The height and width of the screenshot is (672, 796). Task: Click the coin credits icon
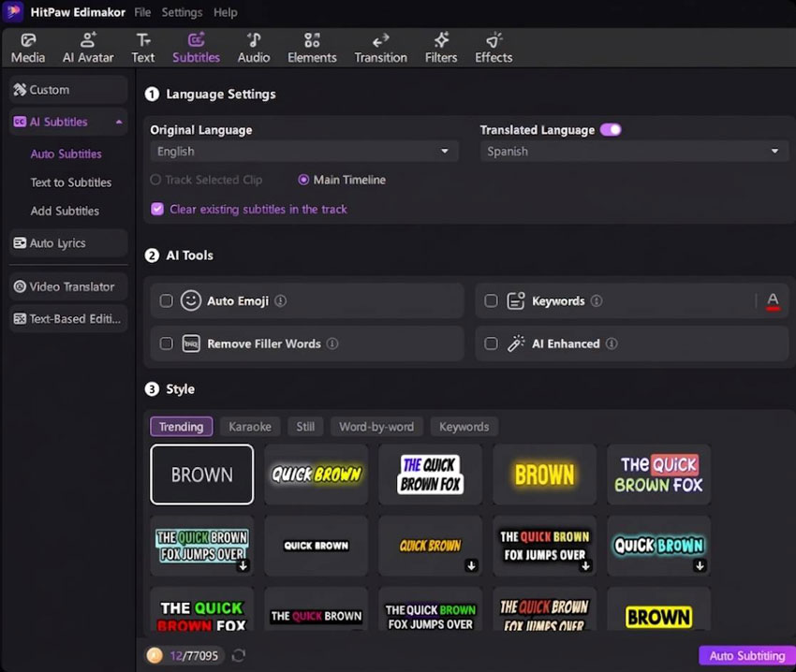(x=155, y=655)
